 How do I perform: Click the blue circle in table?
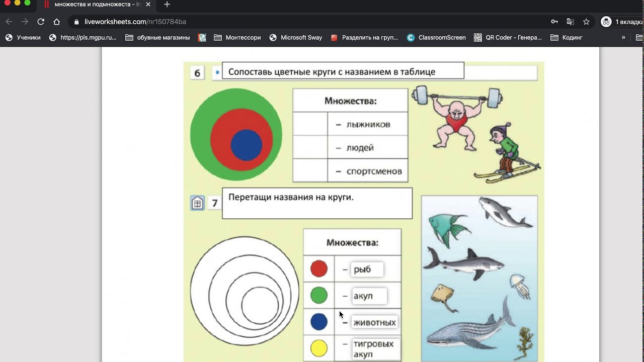click(x=319, y=322)
